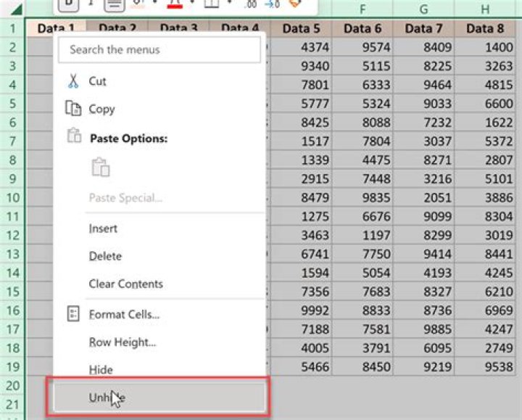Click cell with value 2749
522x420 pixels.
point(485,348)
